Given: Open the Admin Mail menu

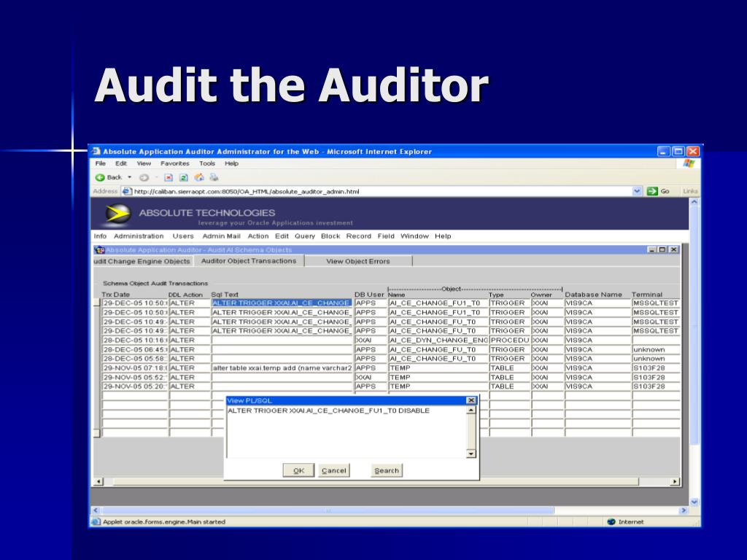Looking at the screenshot, I should 222,236.
